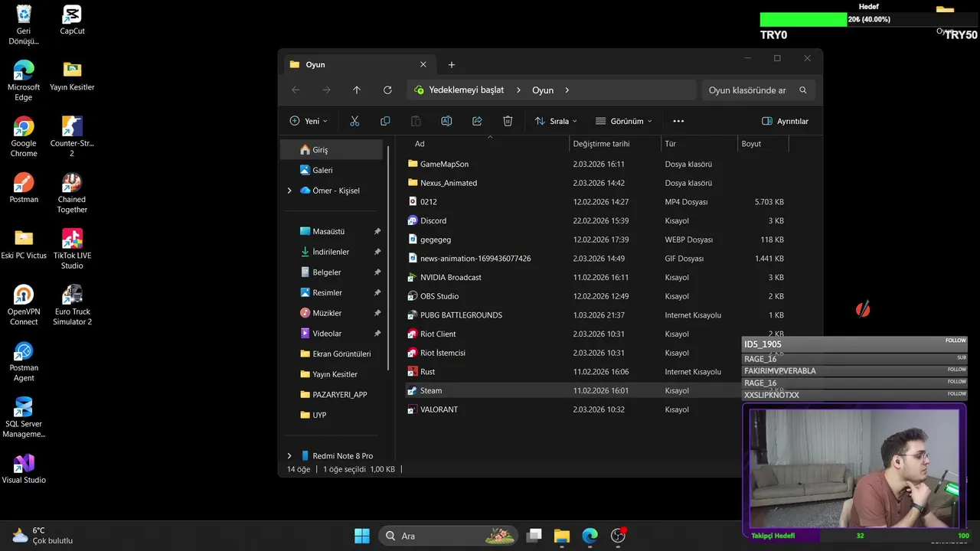Go up one folder level arrow
The height and width of the screenshot is (551, 980).
click(x=357, y=90)
